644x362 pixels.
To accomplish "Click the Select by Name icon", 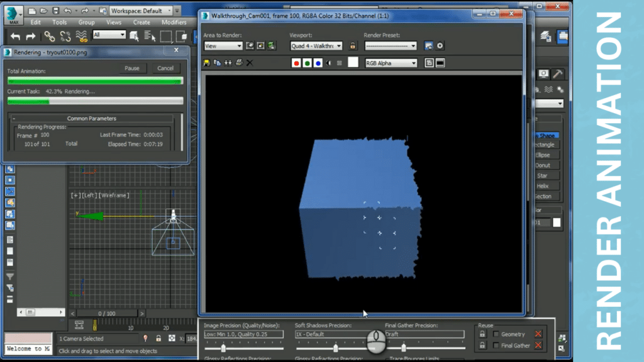I will pyautogui.click(x=150, y=36).
